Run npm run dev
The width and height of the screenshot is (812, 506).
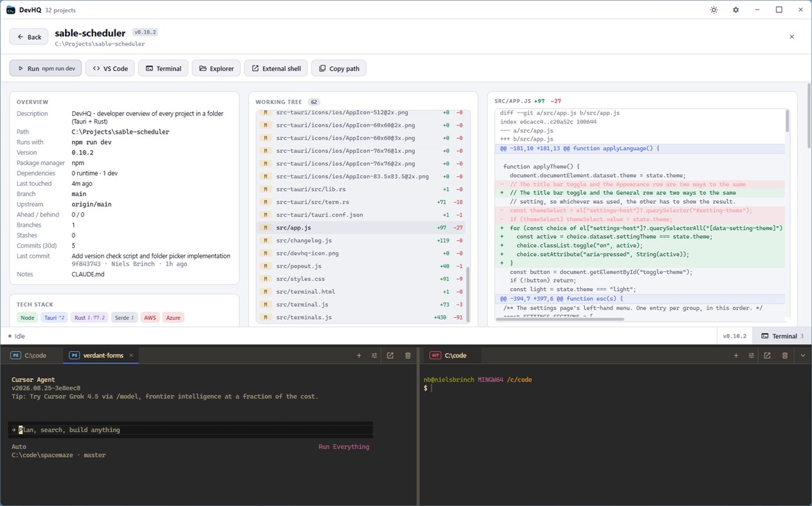coord(46,68)
